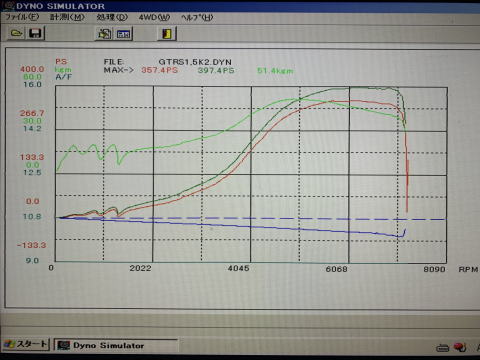This screenshot has height=360, width=480.
Task: Click the DYNO SIMULATOR title bar
Action: coord(240,6)
